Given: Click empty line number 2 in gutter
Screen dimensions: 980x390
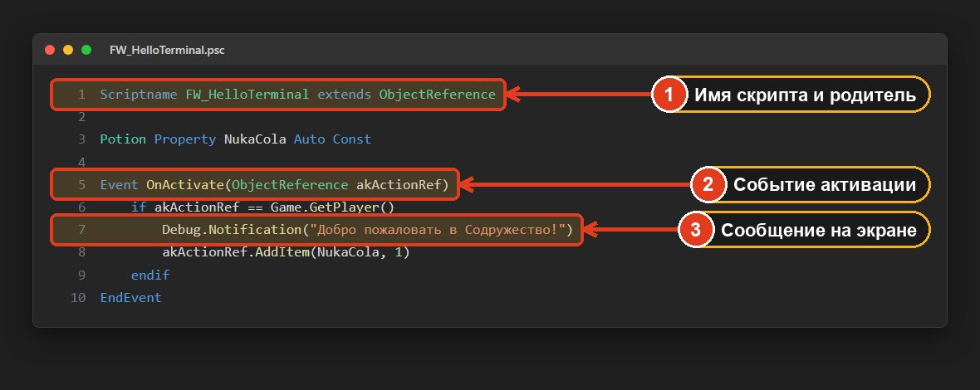Looking at the screenshot, I should click(x=81, y=117).
